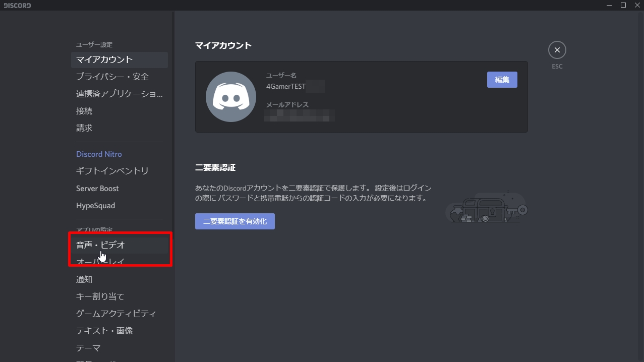Select マイアカウント in the sidebar
Screen dimensions: 644x362
(120, 59)
